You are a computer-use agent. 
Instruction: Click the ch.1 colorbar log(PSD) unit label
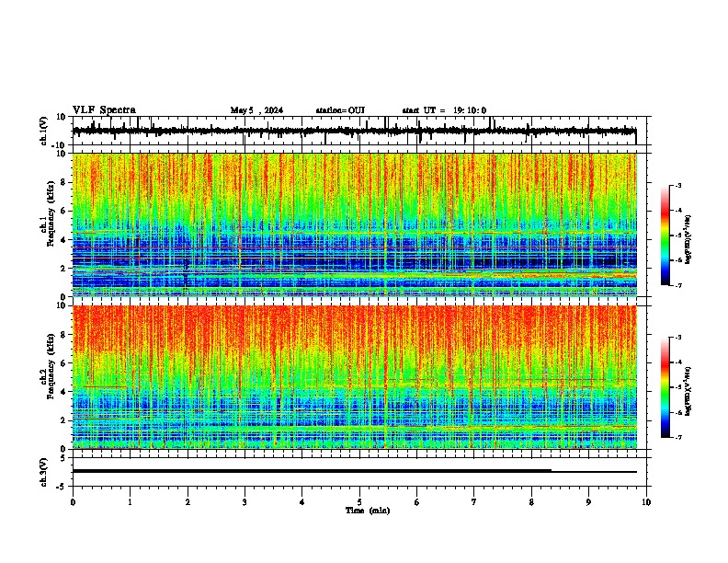(688, 240)
